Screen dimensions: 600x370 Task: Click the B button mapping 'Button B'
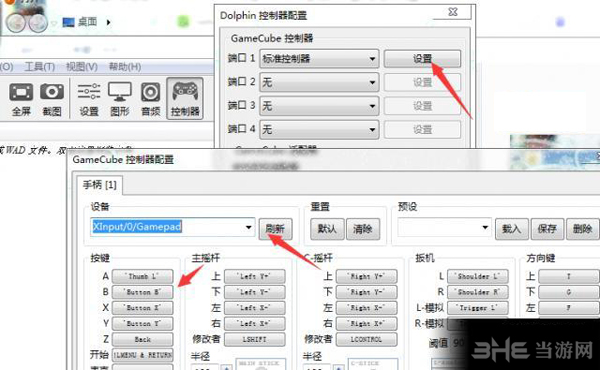coord(143,292)
